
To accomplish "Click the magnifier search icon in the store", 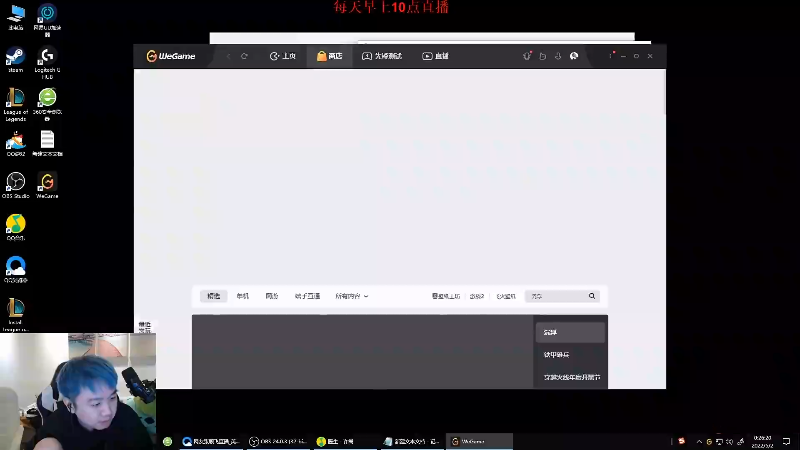I will [x=592, y=296].
